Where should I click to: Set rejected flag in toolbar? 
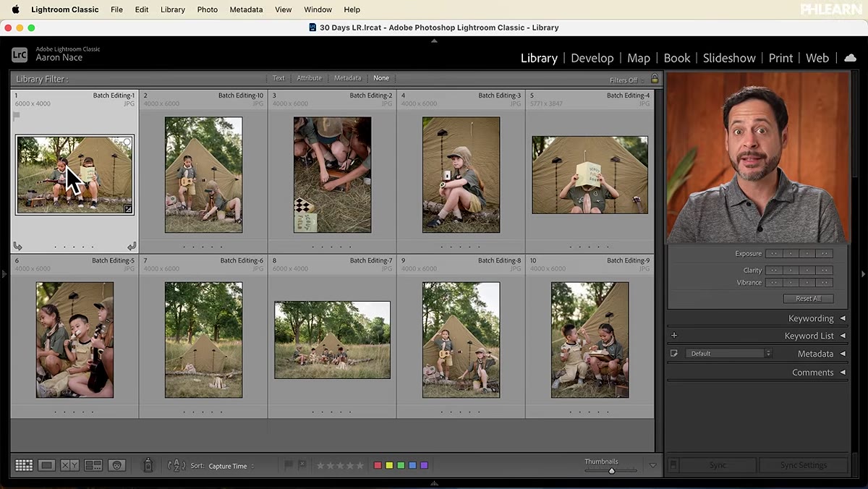(x=302, y=465)
